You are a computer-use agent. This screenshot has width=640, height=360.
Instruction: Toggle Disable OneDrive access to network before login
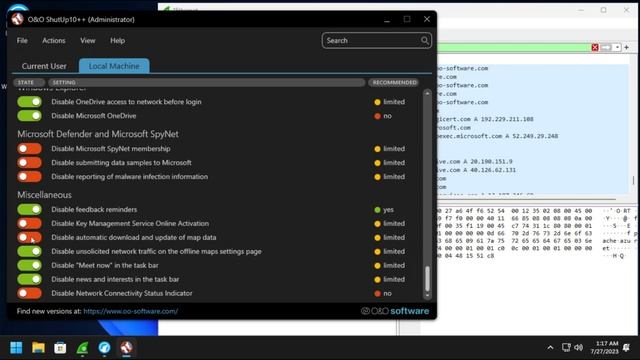(x=29, y=102)
